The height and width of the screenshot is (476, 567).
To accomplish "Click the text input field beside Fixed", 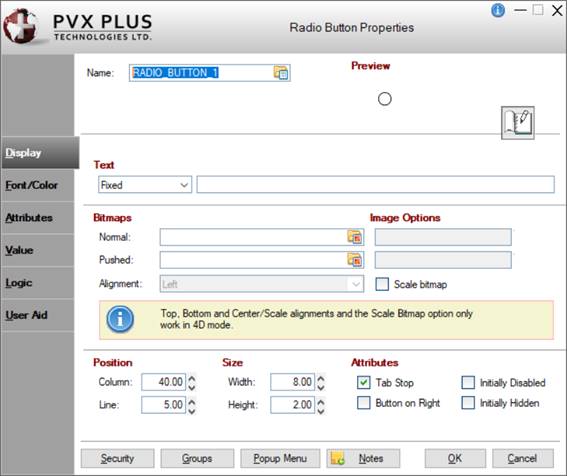I will click(x=375, y=184).
